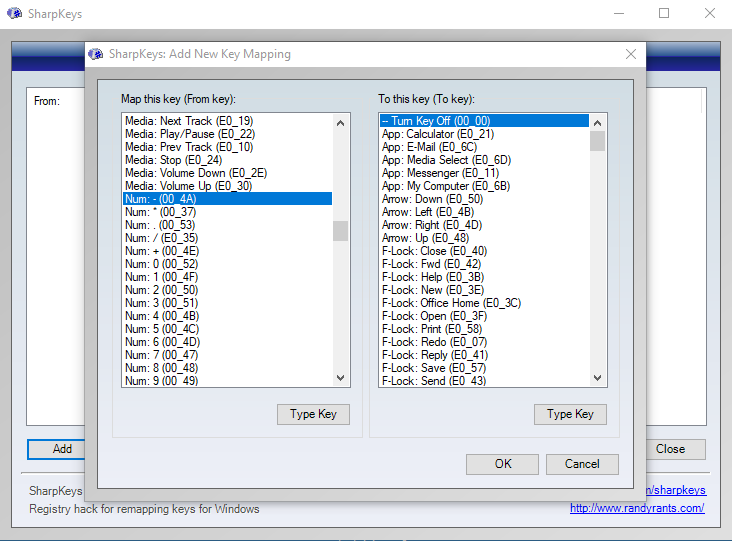Select F-Lock: Office Home (E0_3C)

[485, 303]
